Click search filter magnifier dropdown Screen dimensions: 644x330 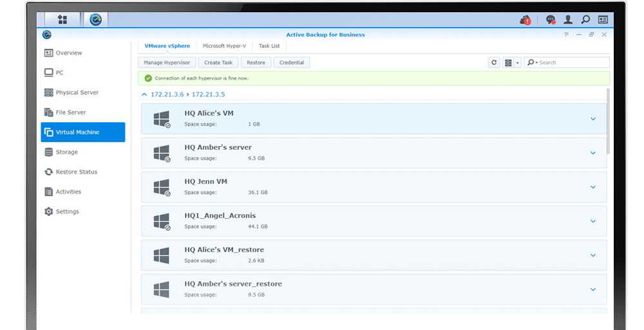533,62
